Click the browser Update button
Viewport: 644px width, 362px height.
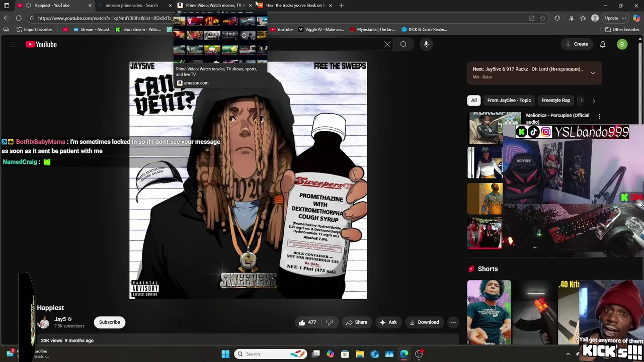click(x=611, y=18)
